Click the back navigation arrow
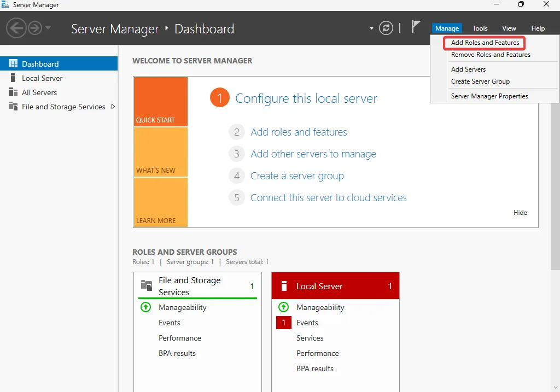Viewport: 560px width, 392px height. [x=16, y=28]
